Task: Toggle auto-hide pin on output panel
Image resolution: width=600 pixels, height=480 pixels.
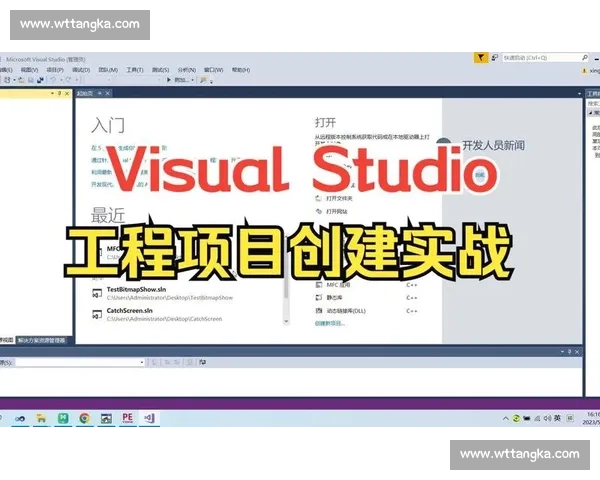Action: (569, 352)
